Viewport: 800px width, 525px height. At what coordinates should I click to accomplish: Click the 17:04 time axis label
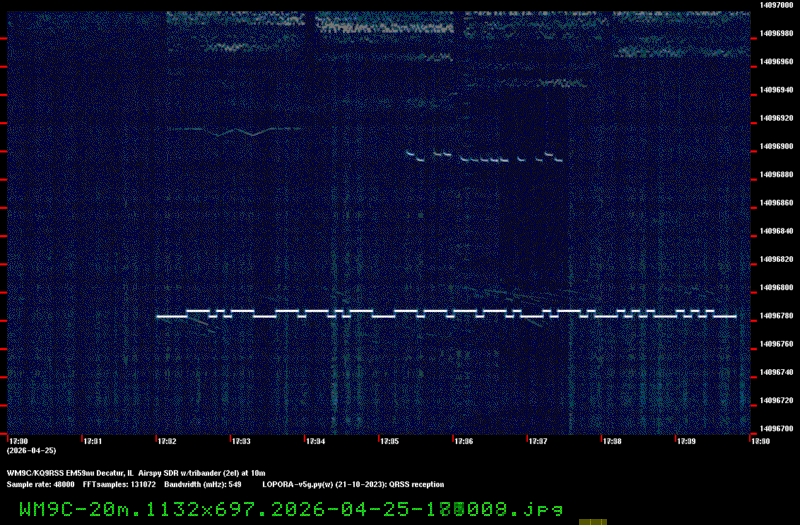point(315,441)
